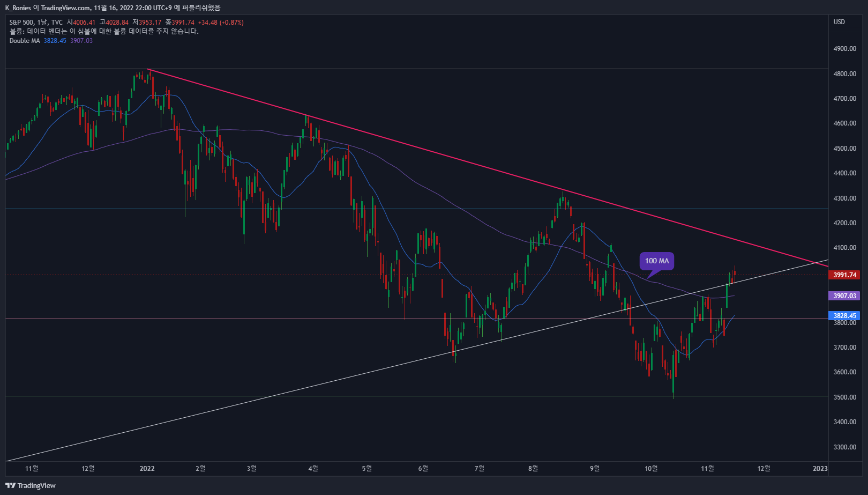The image size is (868, 495).
Task: Click the 4월 label on the time axis
Action: pyautogui.click(x=313, y=469)
